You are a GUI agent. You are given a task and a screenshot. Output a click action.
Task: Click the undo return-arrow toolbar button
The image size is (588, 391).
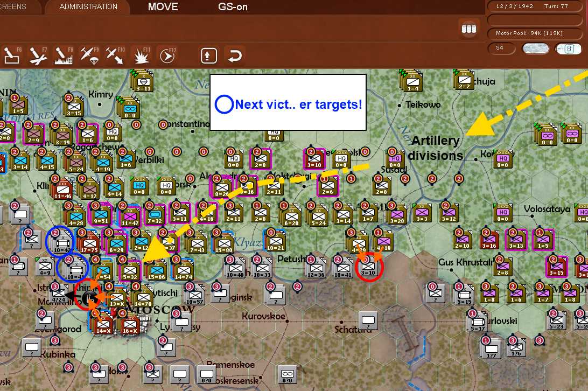[235, 56]
